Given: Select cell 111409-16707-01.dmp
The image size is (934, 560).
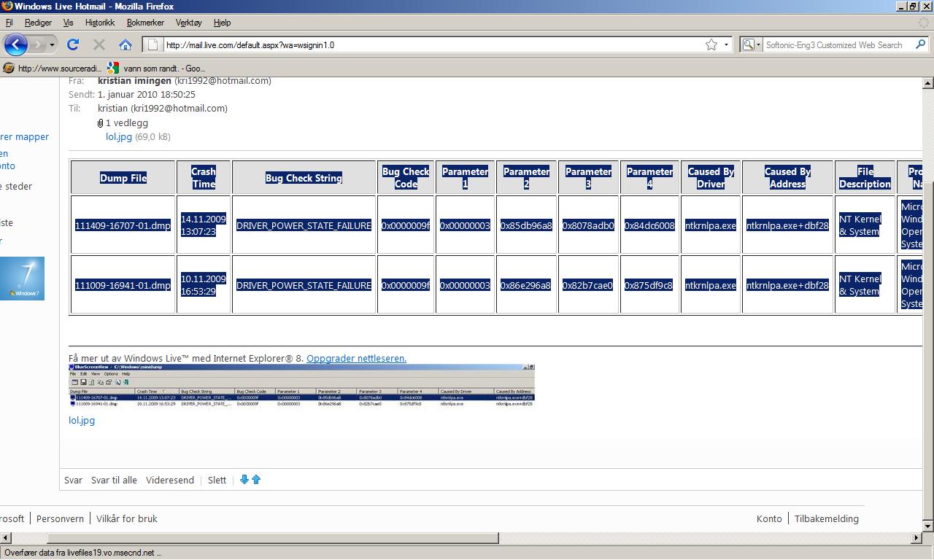Looking at the screenshot, I should [123, 225].
